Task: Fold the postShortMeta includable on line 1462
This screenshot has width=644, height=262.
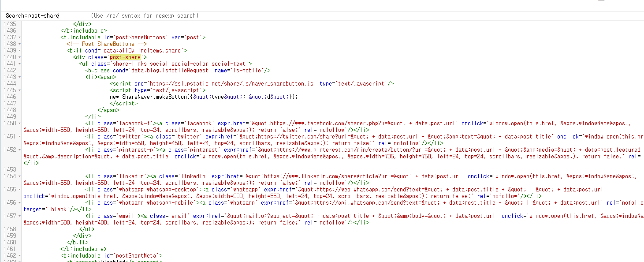Action: click(x=20, y=255)
